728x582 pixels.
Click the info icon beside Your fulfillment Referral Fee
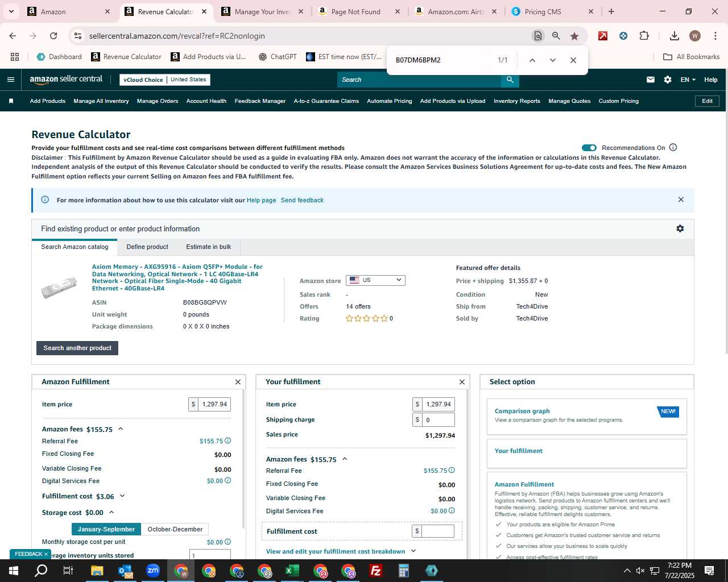(452, 470)
